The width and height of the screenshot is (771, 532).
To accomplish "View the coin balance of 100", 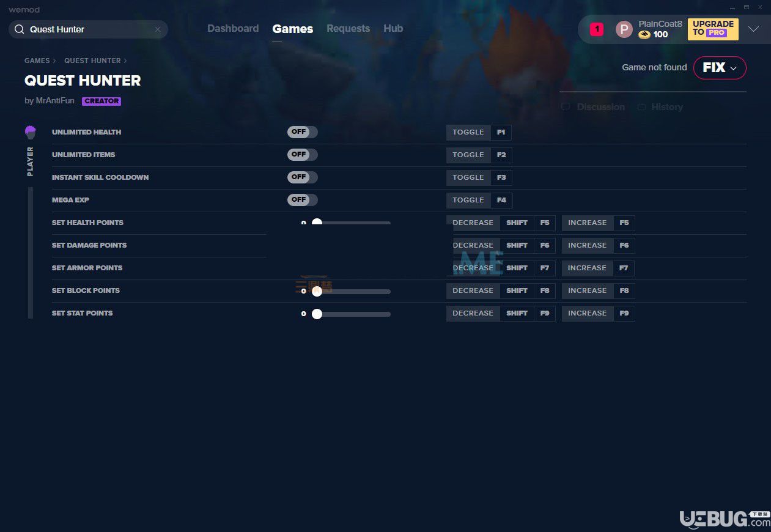I will click(654, 35).
